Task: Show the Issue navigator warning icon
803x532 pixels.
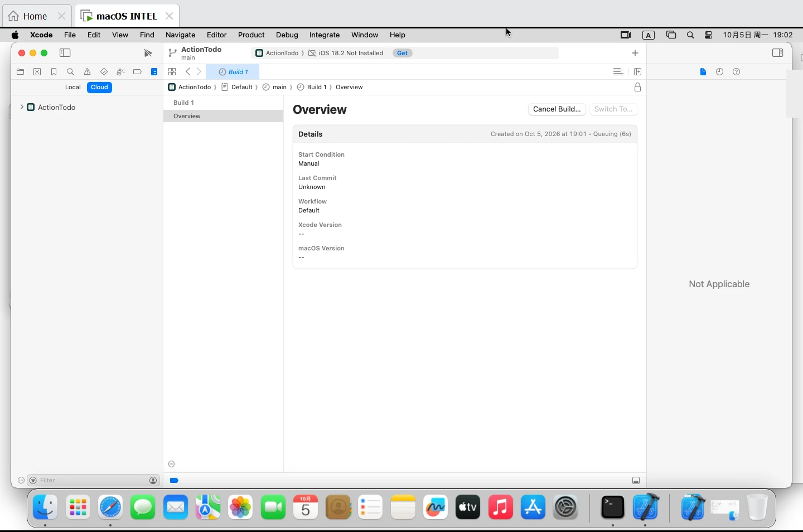Action: coord(88,72)
